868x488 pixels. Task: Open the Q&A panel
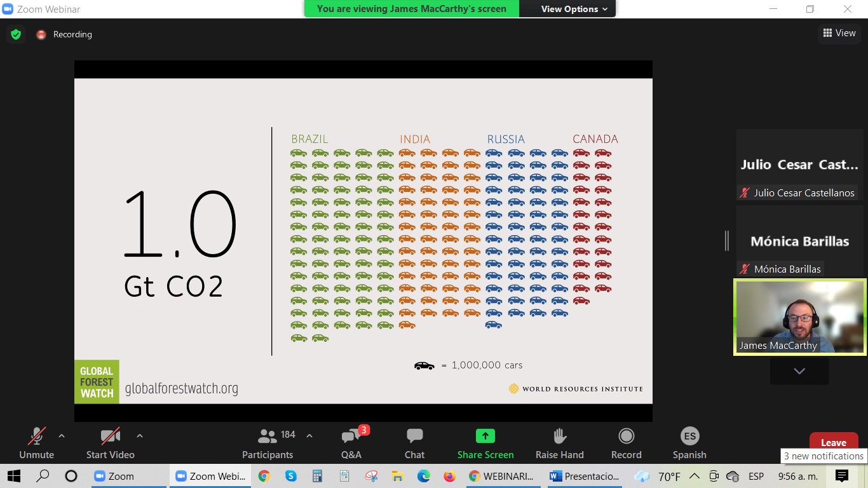point(351,443)
